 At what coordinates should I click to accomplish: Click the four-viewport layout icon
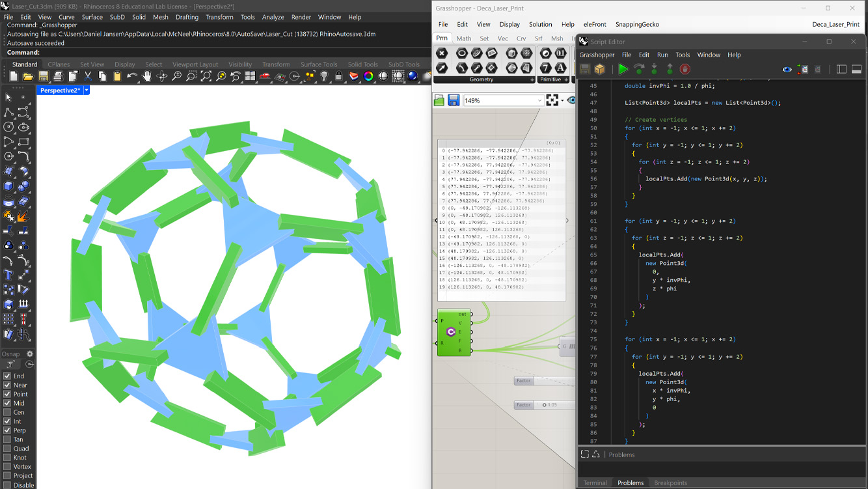(250, 76)
